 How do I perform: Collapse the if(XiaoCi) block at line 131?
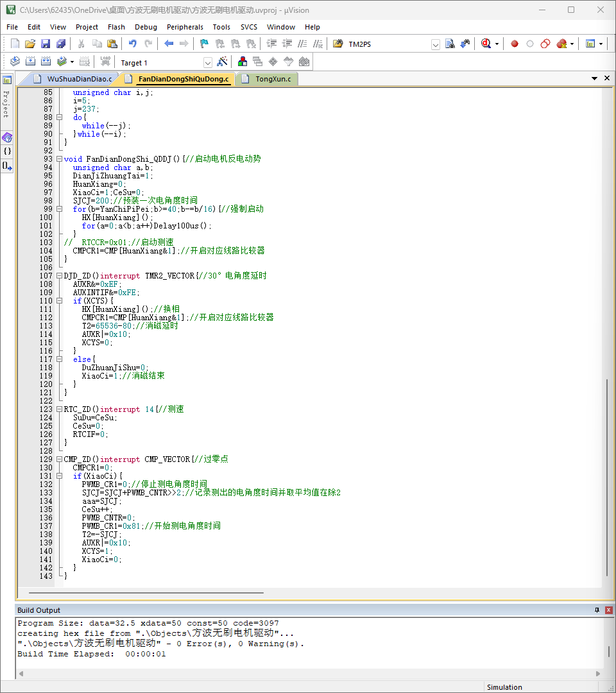[59, 476]
